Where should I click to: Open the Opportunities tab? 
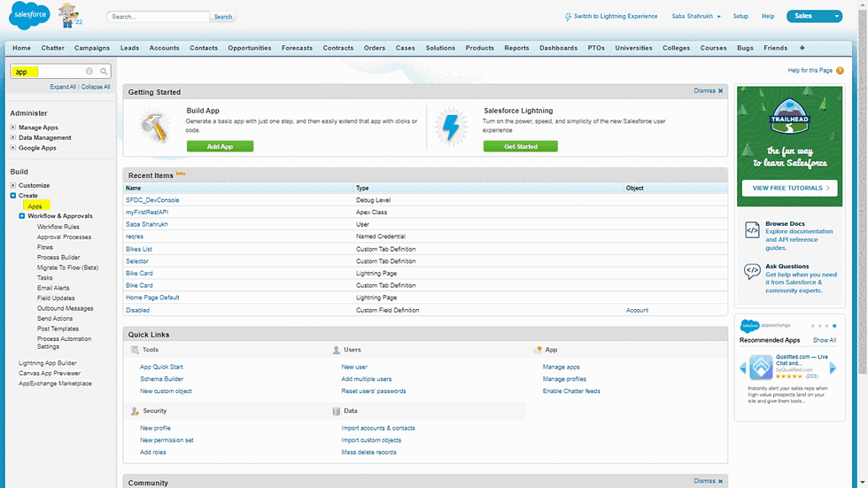[250, 48]
